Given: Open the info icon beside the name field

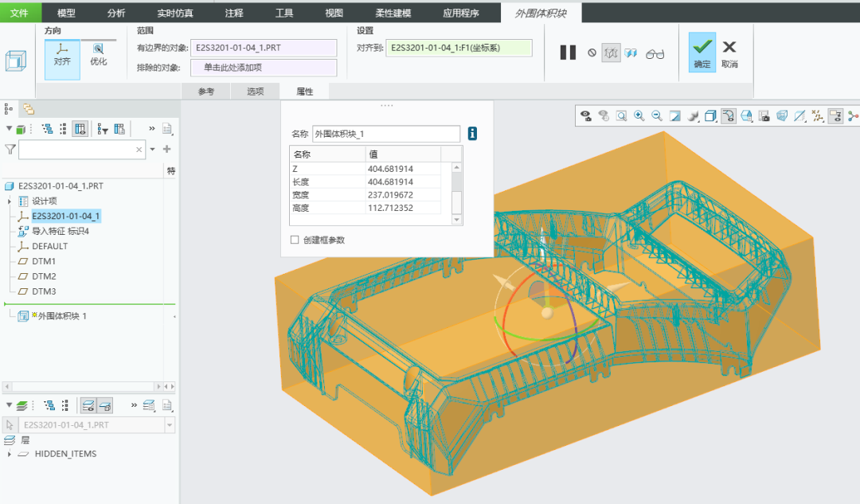Looking at the screenshot, I should pyautogui.click(x=472, y=133).
